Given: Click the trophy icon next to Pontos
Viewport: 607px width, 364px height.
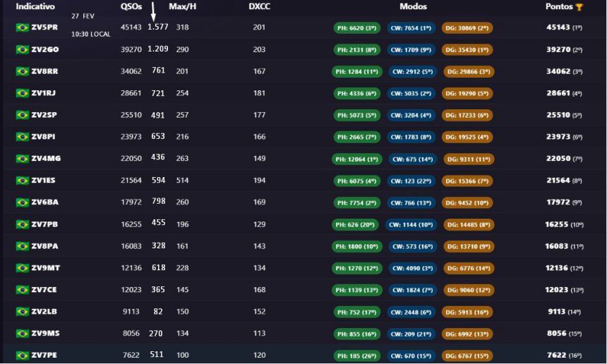Looking at the screenshot, I should point(579,7).
